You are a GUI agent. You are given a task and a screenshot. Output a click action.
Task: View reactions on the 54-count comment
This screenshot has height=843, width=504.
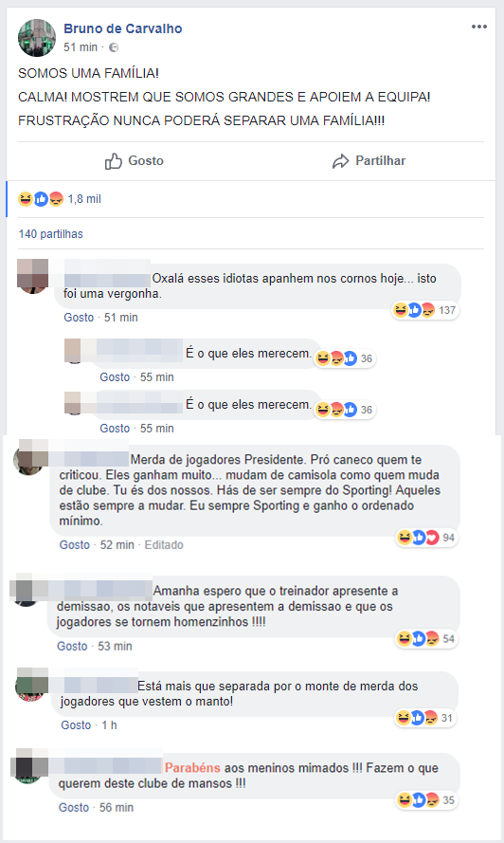point(426,639)
